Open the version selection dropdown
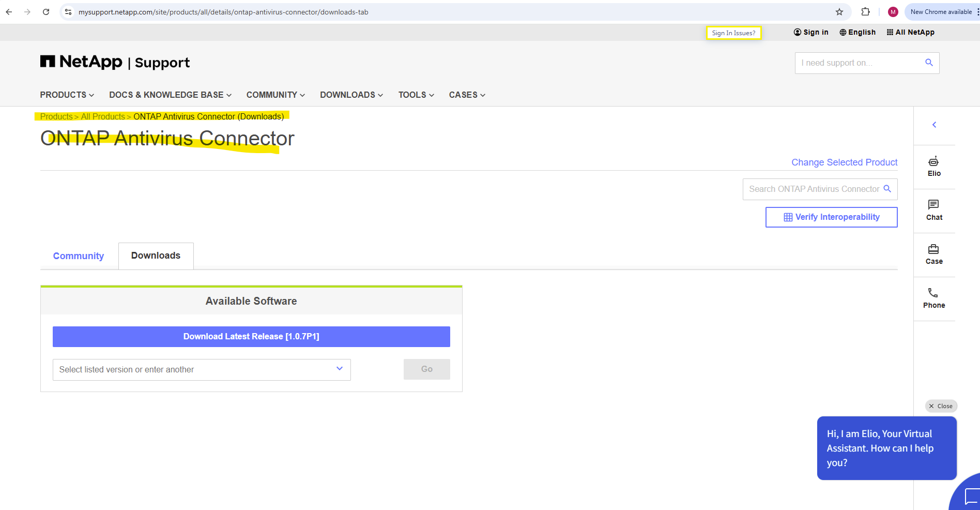The width and height of the screenshot is (980, 510). pyautogui.click(x=202, y=370)
